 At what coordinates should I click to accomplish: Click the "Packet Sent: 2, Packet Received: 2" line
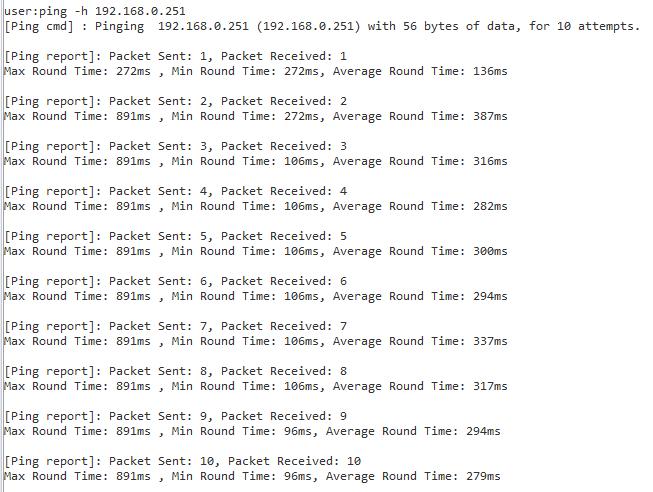click(x=228, y=101)
